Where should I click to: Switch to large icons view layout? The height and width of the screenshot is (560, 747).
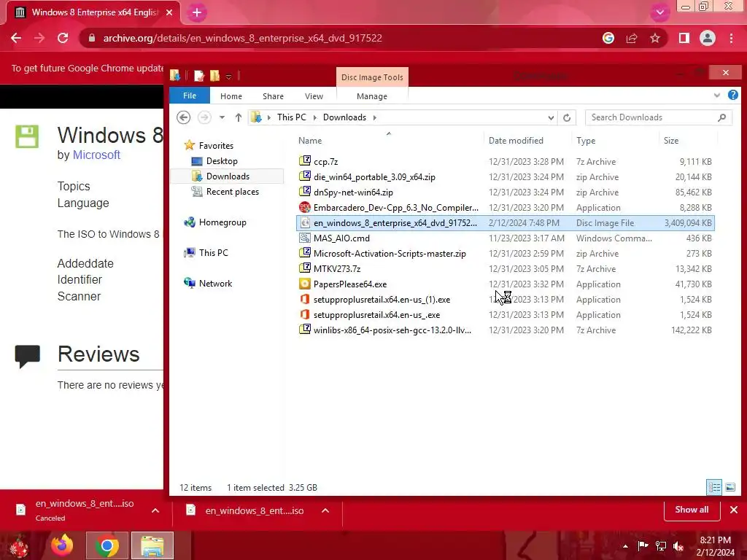(x=729, y=487)
